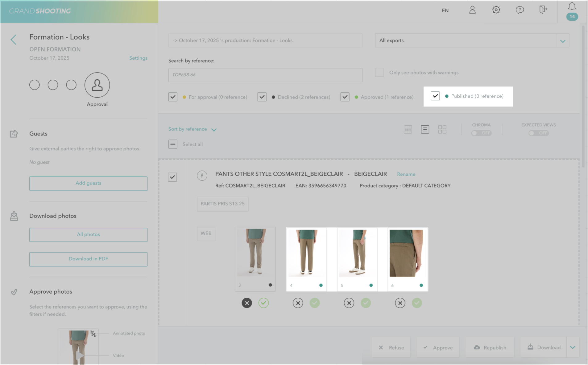This screenshot has width=588, height=365.
Task: Expand the Download button options arrow
Action: tap(573, 347)
